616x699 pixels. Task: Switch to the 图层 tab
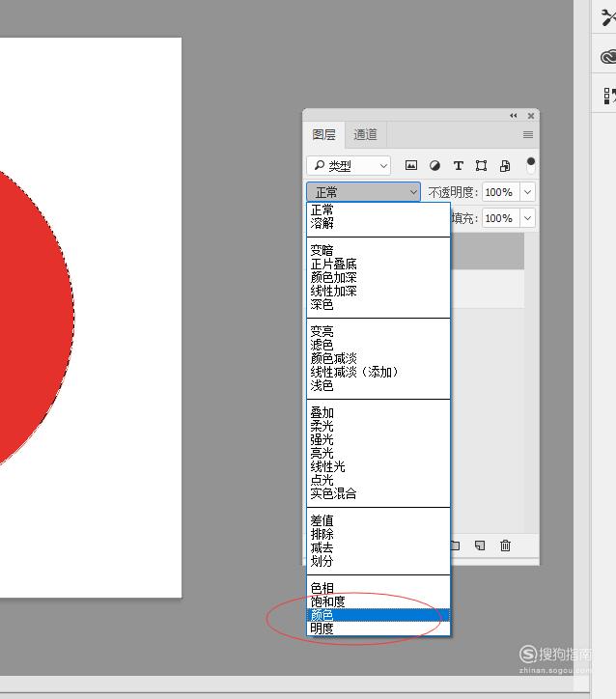(323, 134)
